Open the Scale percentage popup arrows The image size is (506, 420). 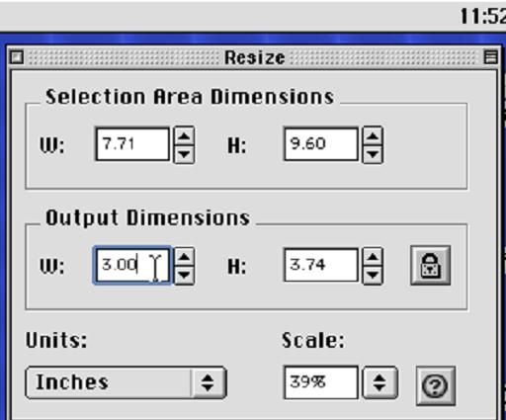point(379,382)
